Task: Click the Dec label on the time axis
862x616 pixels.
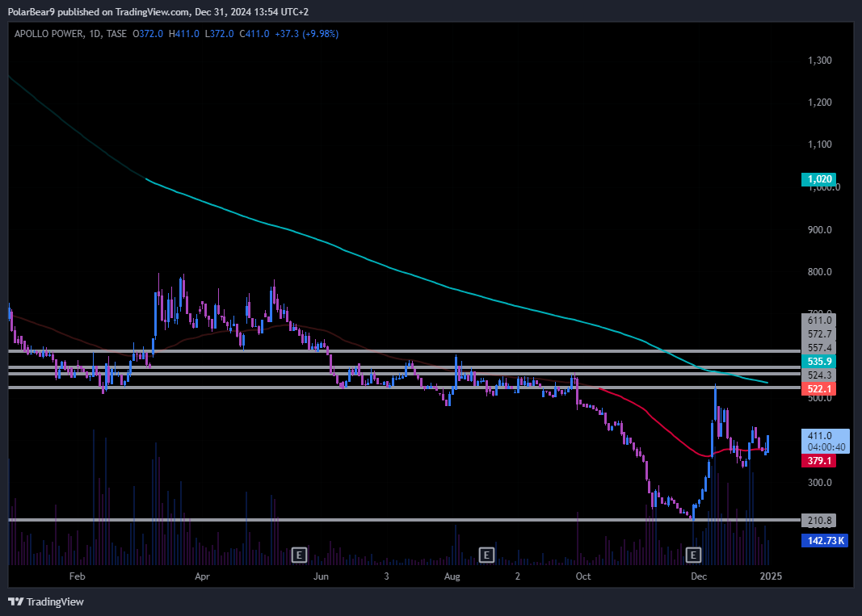Action: tap(699, 576)
